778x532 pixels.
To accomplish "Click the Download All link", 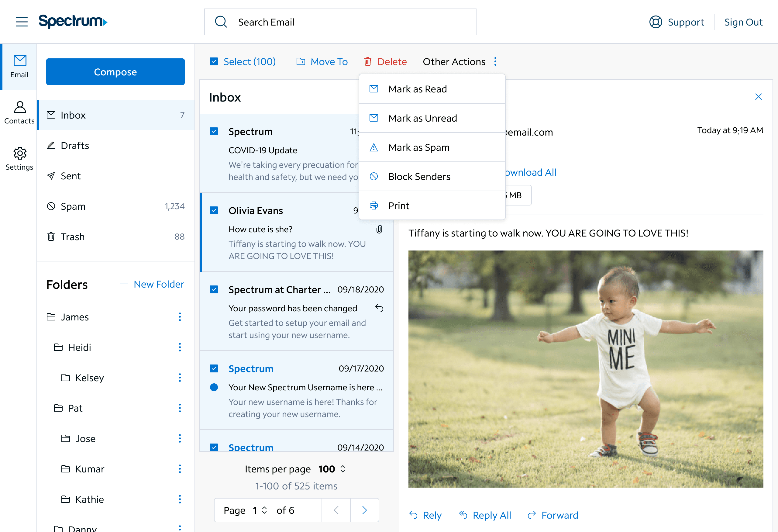I will pyautogui.click(x=531, y=172).
